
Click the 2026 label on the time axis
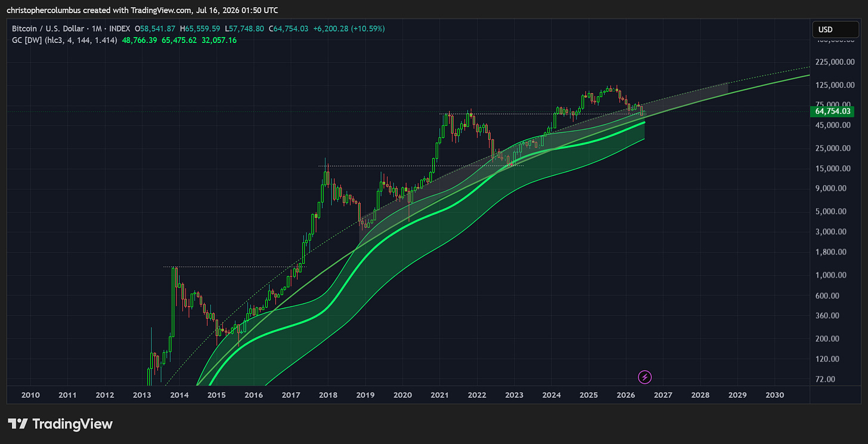pos(626,395)
